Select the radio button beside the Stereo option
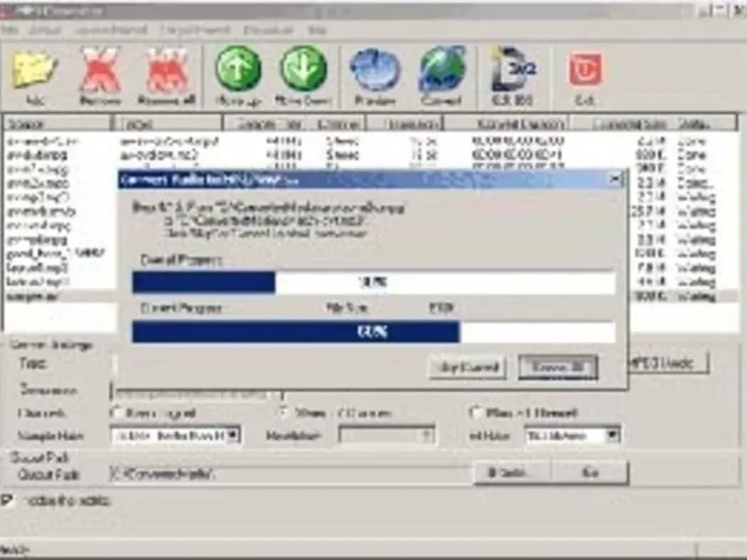The image size is (747, 560). pyautogui.click(x=285, y=412)
